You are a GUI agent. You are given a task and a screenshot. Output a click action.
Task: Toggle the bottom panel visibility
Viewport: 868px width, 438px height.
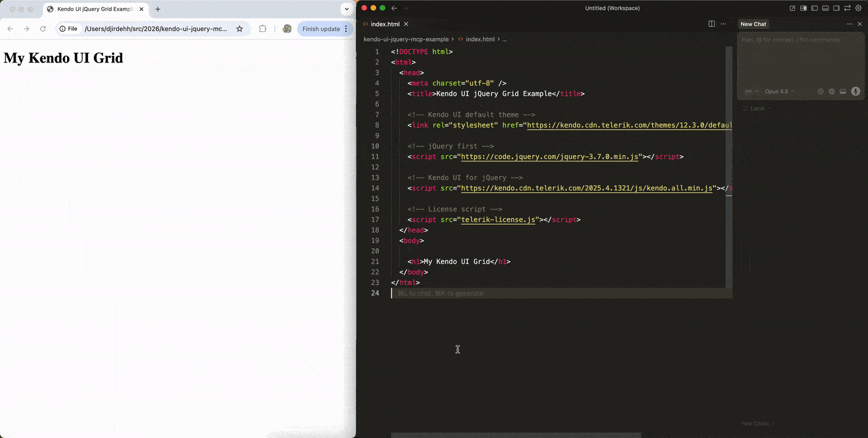pos(825,8)
